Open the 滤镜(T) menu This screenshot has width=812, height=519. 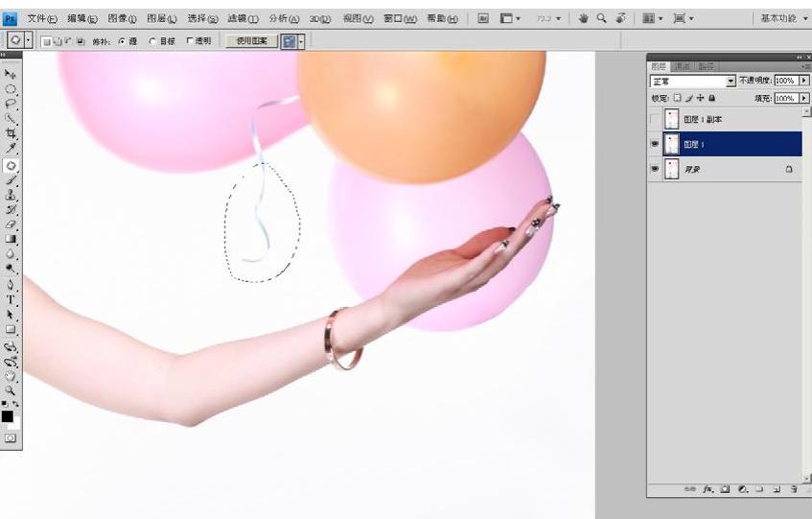(x=243, y=18)
